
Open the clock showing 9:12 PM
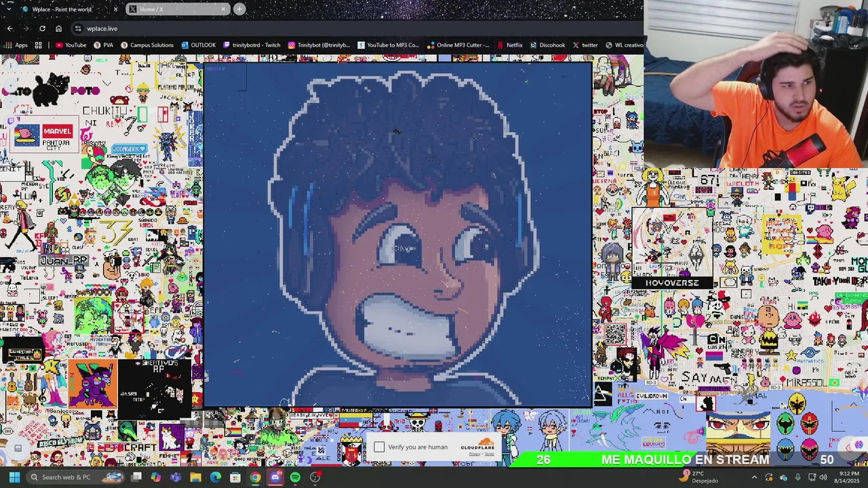pos(848,477)
